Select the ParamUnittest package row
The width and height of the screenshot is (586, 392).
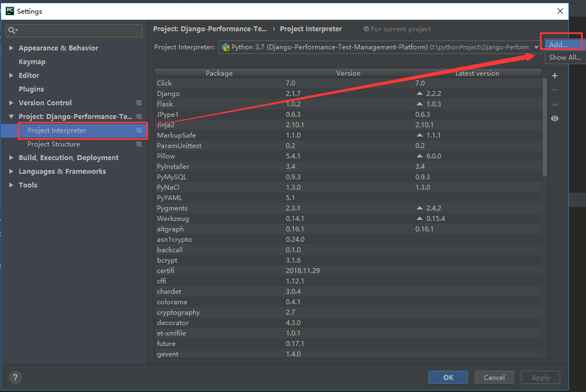[348, 146]
